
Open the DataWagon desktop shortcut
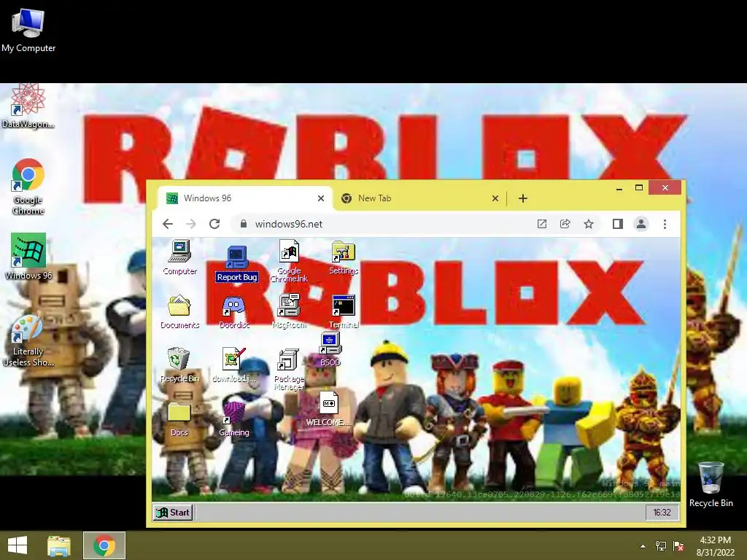(x=28, y=106)
